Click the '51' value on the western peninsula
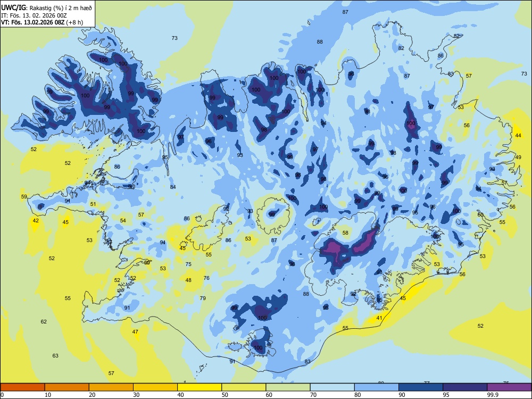 pos(93,204)
